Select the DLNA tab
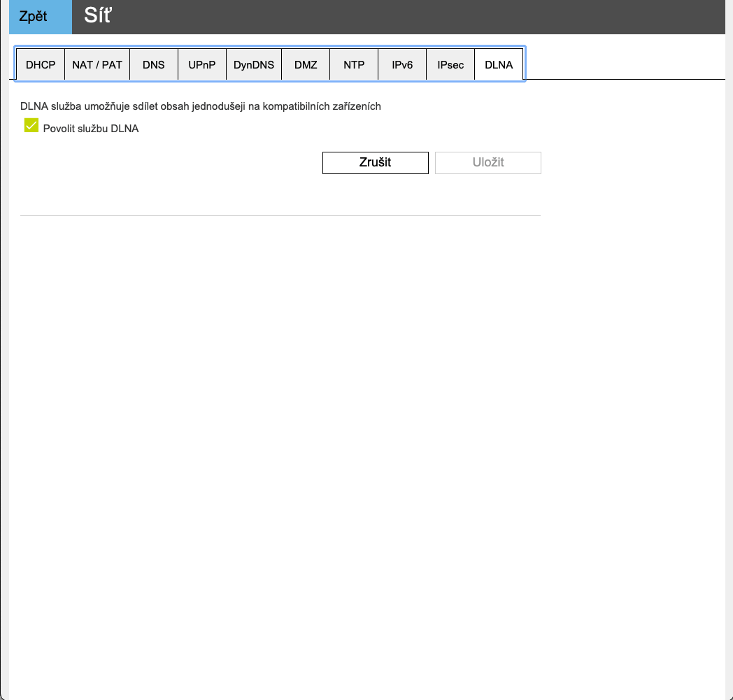The image size is (733, 700). [499, 64]
